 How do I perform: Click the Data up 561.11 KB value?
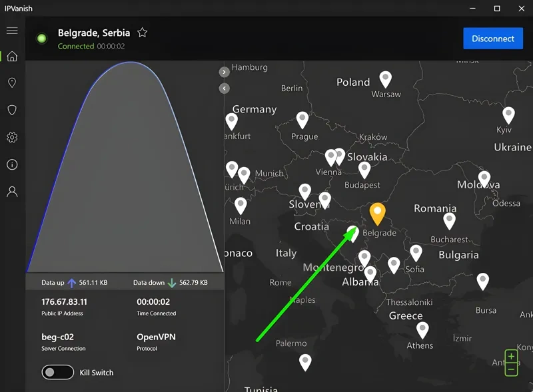click(93, 282)
